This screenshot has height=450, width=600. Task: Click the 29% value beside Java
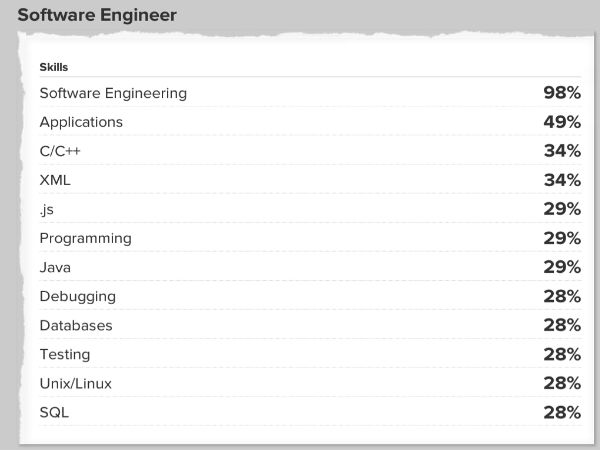pyautogui.click(x=562, y=267)
